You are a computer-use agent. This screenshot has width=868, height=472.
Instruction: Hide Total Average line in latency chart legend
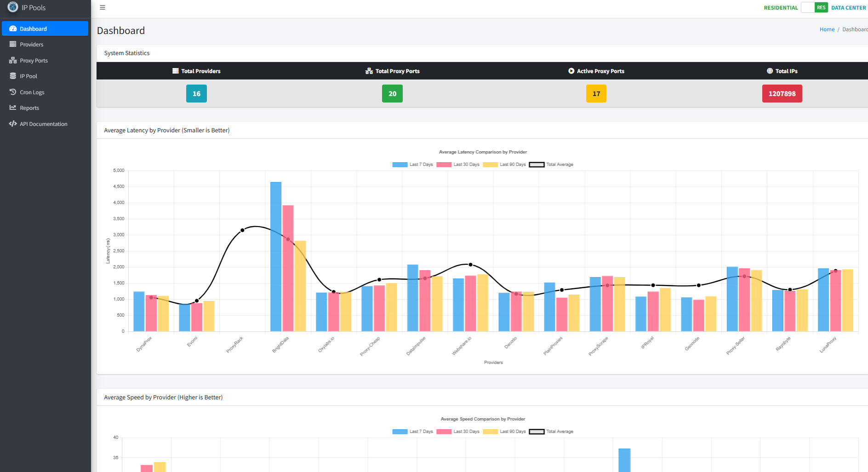coord(551,165)
